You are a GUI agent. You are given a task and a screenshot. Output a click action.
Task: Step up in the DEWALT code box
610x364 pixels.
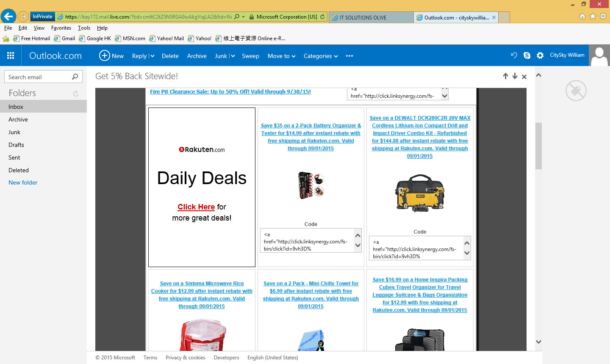[467, 243]
